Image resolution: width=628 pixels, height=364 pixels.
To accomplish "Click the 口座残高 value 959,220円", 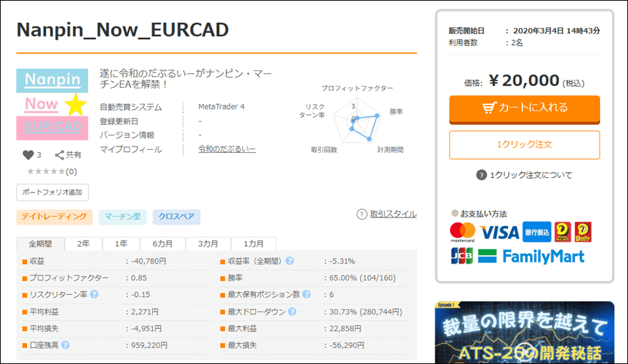I will pyautogui.click(x=149, y=345).
